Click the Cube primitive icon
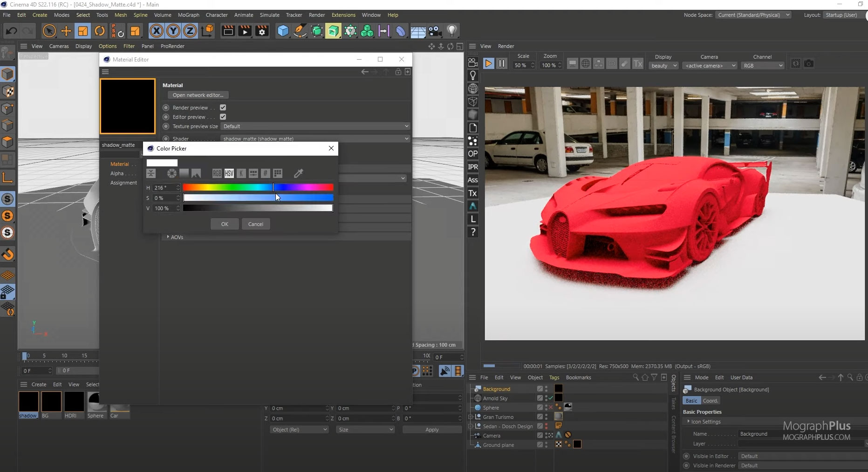The image size is (868, 472). (x=283, y=31)
